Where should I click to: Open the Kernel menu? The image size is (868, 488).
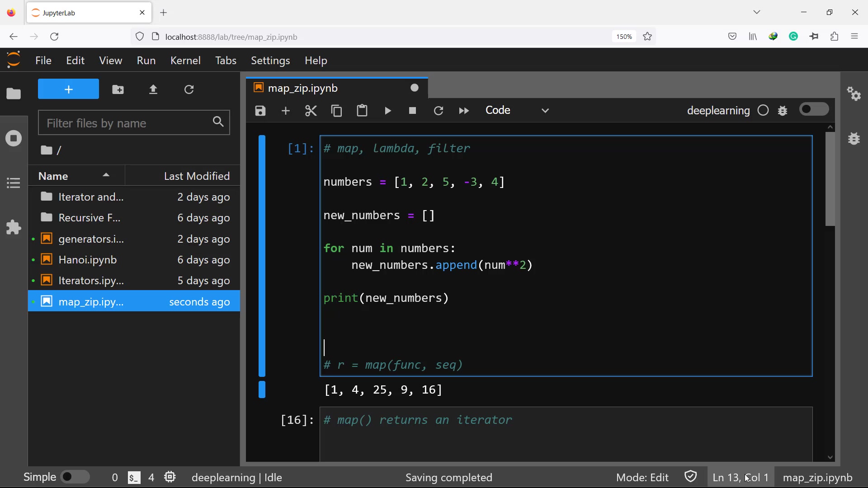tap(185, 61)
